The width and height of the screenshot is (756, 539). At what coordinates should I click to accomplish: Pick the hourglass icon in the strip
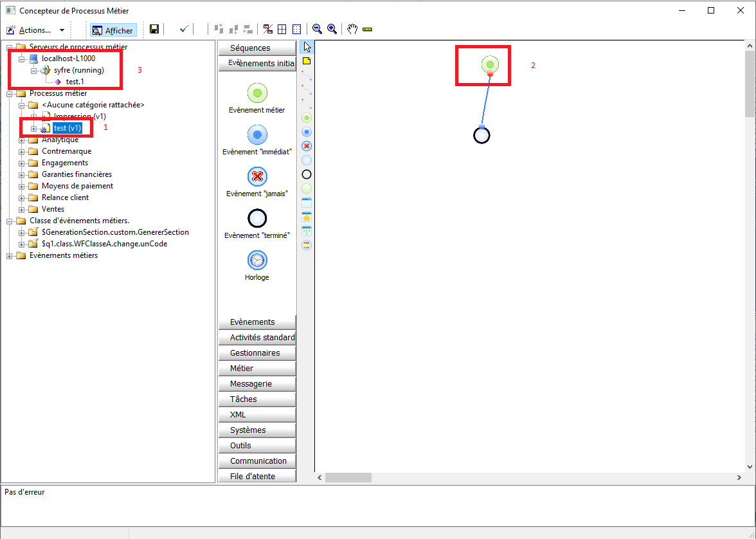(306, 245)
